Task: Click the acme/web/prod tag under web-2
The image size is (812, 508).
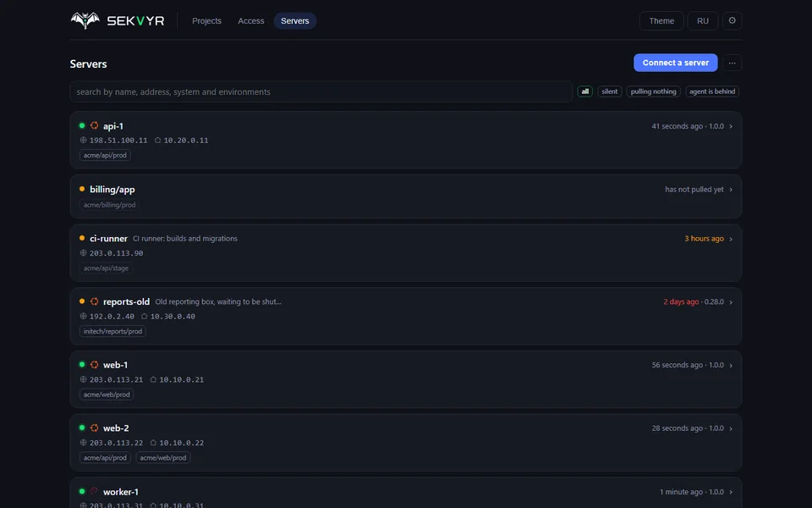Action: coord(162,458)
